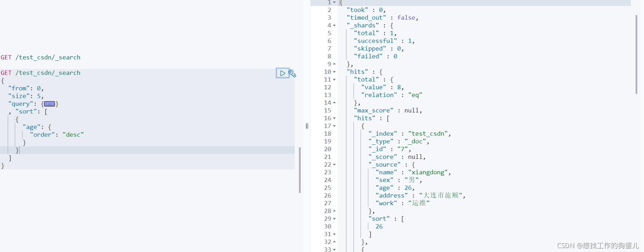644x252 pixels.
Task: Collapse the hits fold arrow on line 10
Action: tap(334, 72)
